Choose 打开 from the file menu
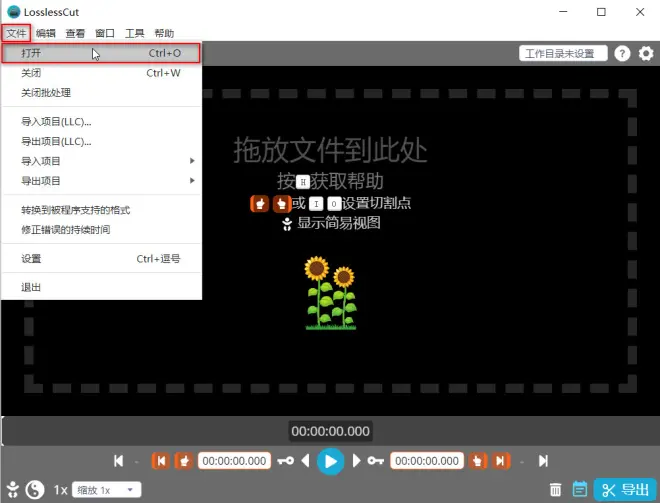660x503 pixels. [101, 53]
